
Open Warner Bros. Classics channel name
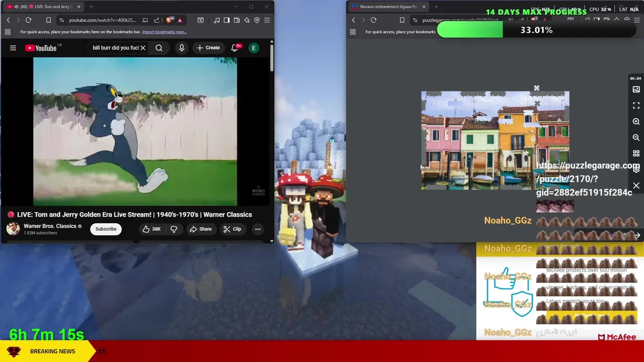point(50,226)
